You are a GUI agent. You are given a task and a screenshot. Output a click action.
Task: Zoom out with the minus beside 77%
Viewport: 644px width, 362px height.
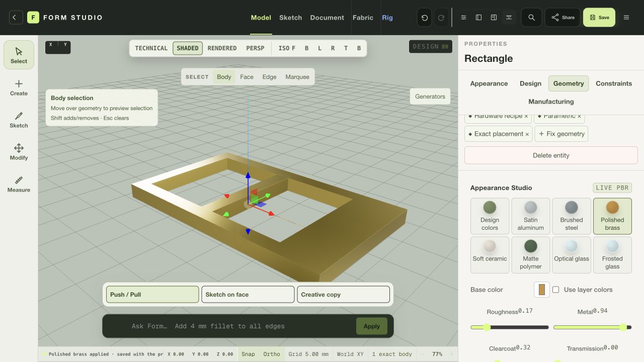(423, 354)
